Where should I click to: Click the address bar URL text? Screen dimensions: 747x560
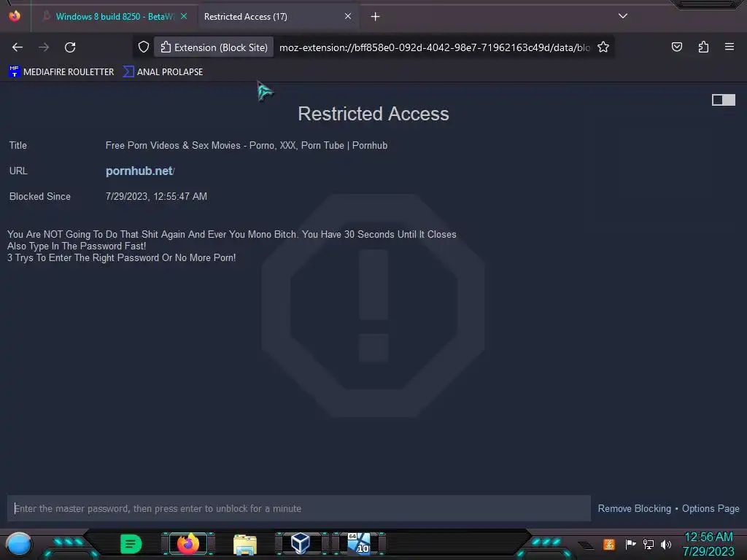[x=435, y=47]
